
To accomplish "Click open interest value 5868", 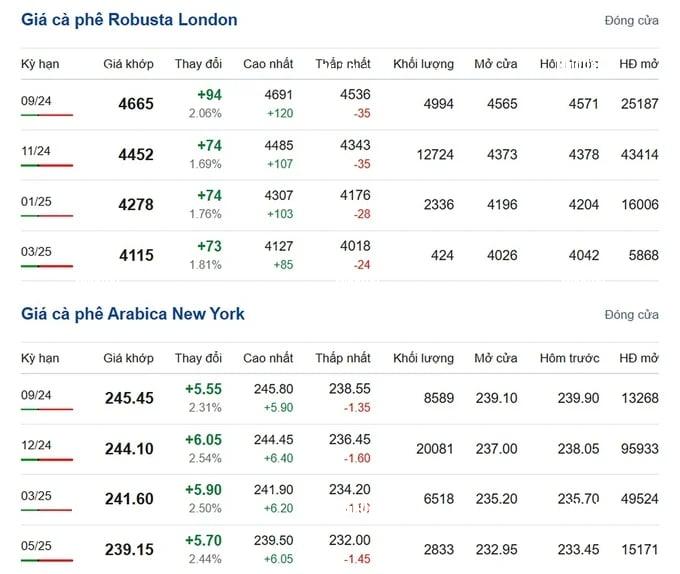I will (644, 255).
